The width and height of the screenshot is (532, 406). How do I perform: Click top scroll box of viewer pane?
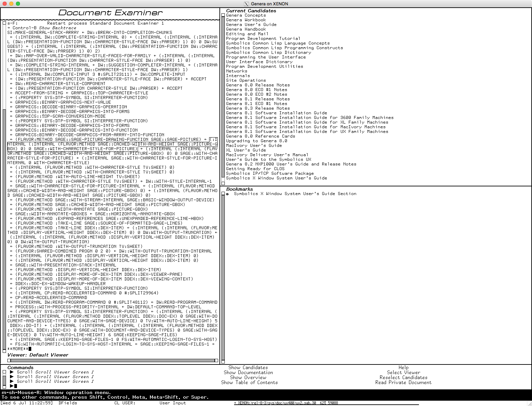click(x=4, y=23)
